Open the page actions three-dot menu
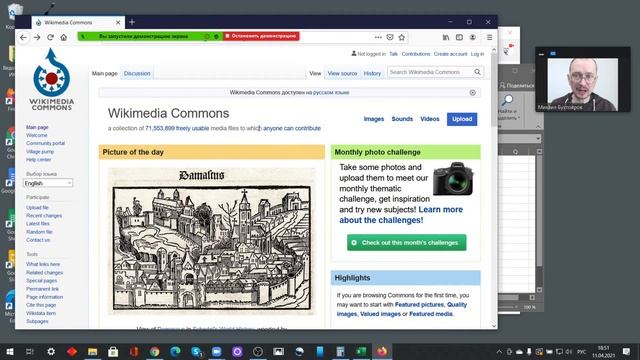This screenshot has height=360, width=640. 378,37
